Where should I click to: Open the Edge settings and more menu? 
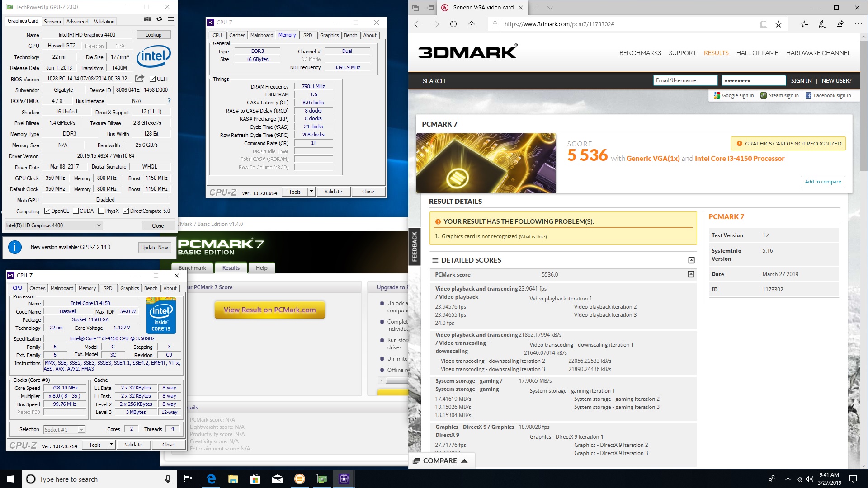[858, 24]
